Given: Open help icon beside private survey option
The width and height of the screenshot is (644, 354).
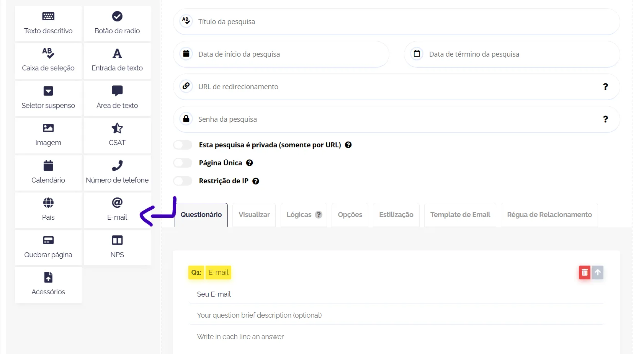Looking at the screenshot, I should coord(348,145).
